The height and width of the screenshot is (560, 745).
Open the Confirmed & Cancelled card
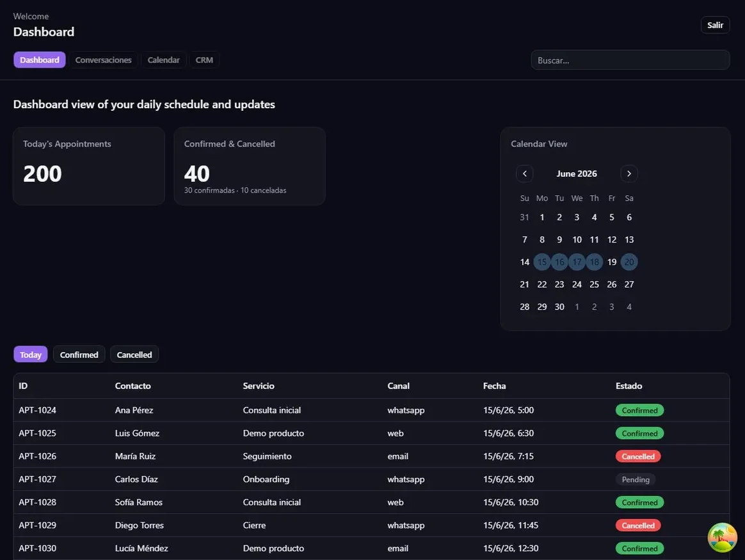(x=250, y=166)
